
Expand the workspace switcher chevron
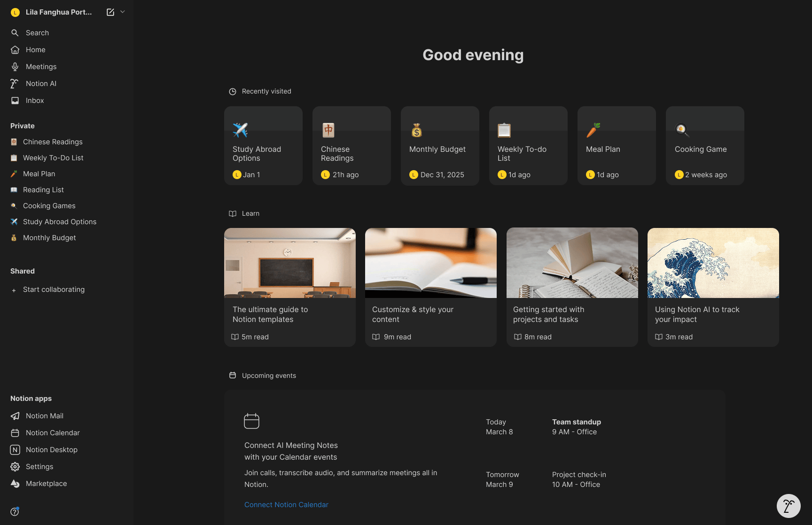pyautogui.click(x=123, y=12)
